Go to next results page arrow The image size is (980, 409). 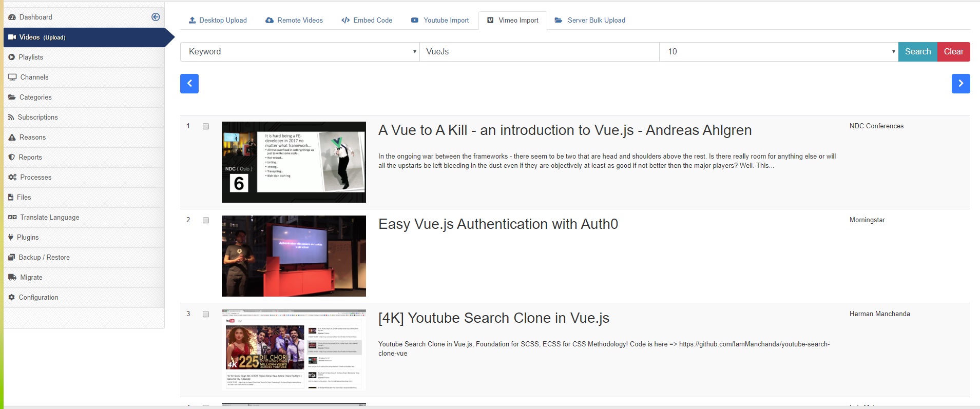pyautogui.click(x=960, y=84)
